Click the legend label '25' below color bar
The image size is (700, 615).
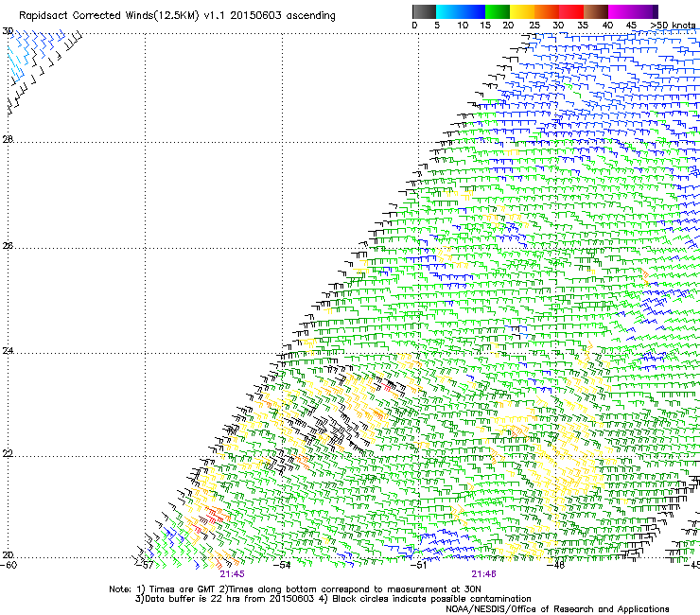tap(534, 26)
